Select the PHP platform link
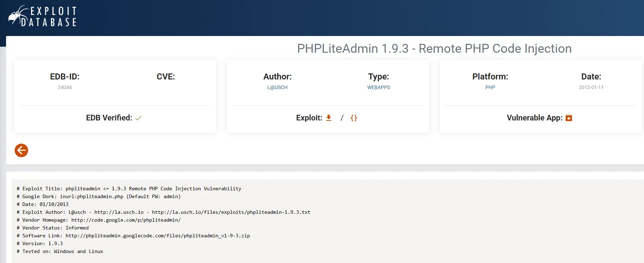644x263 pixels. (490, 87)
